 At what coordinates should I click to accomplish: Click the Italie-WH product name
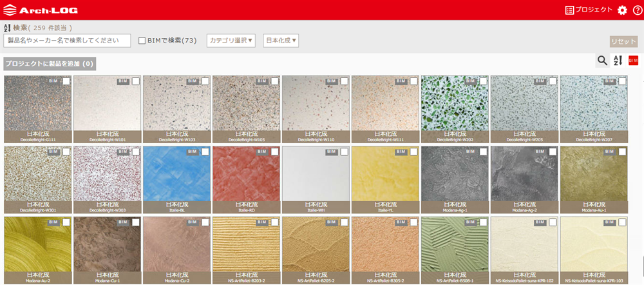316,211
